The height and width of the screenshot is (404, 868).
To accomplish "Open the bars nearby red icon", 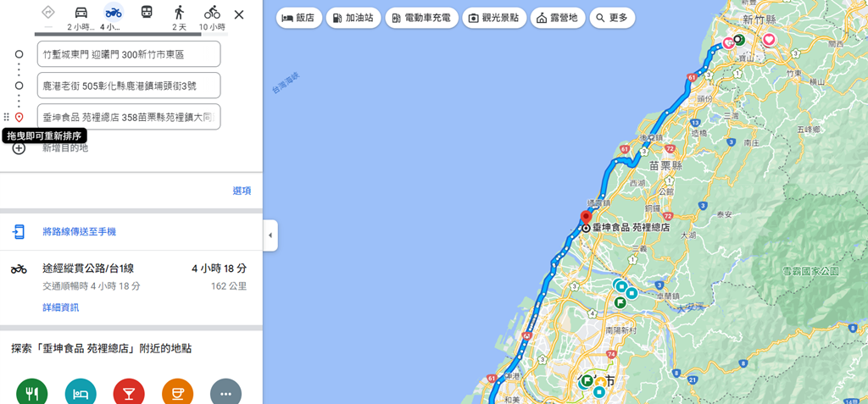I will click(129, 390).
